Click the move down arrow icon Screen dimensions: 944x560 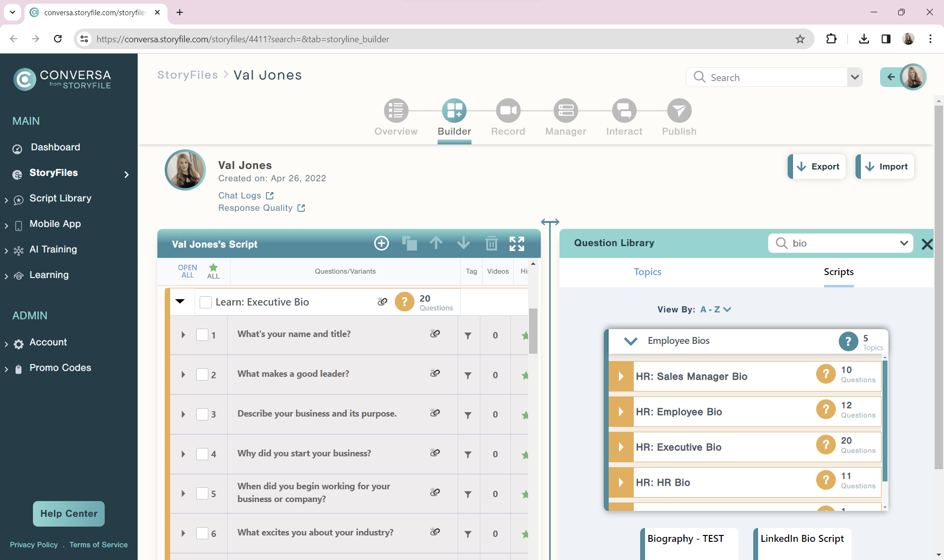(463, 243)
